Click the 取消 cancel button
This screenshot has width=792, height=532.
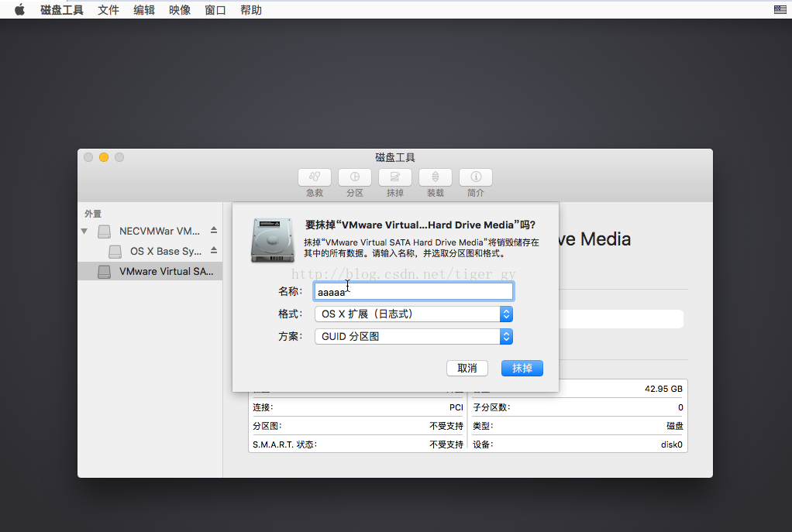(467, 369)
